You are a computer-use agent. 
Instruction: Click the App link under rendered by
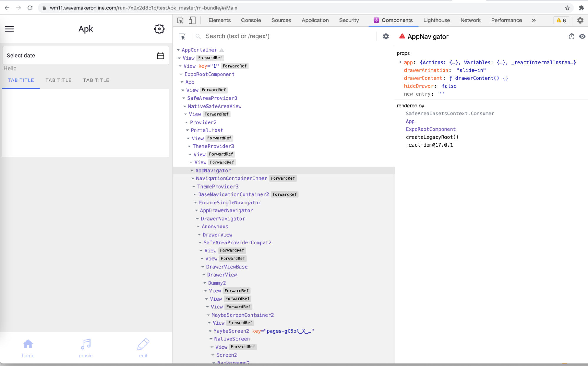(x=409, y=121)
